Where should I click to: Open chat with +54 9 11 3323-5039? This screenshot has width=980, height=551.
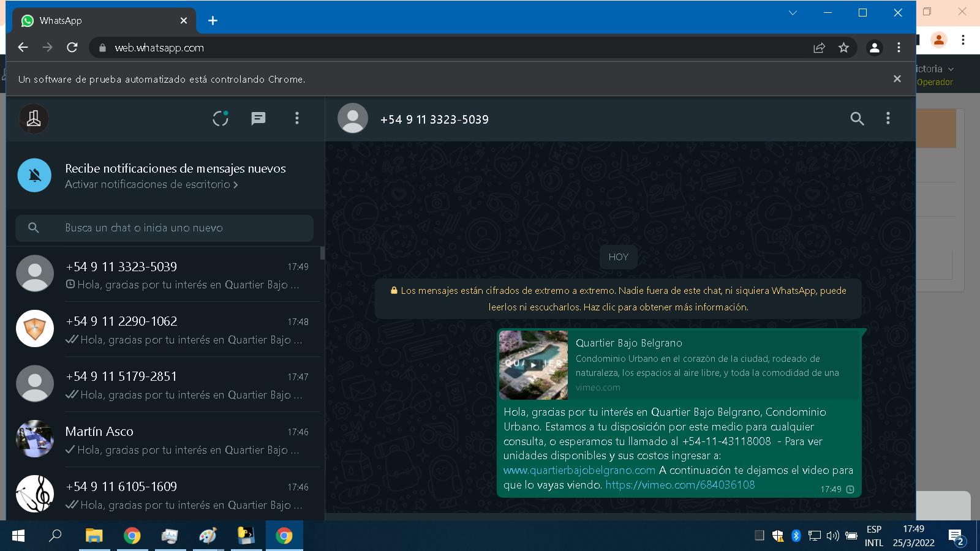click(163, 274)
